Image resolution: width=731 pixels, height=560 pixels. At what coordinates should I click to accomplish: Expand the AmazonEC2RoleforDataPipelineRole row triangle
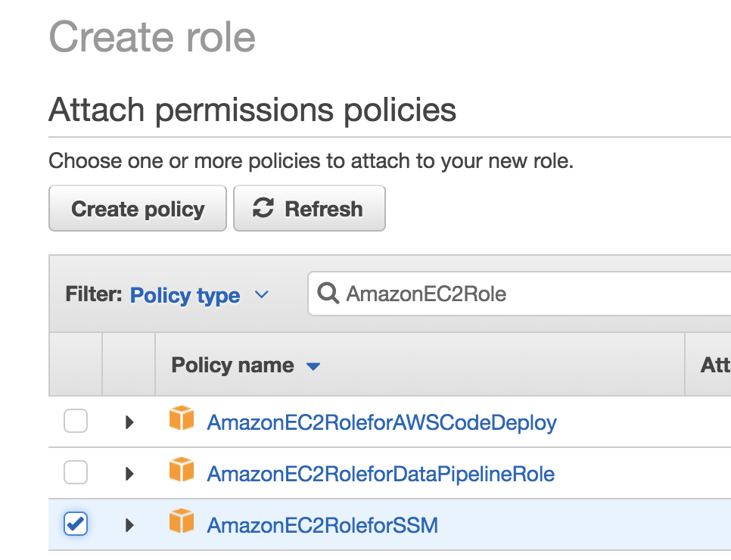coord(129,474)
